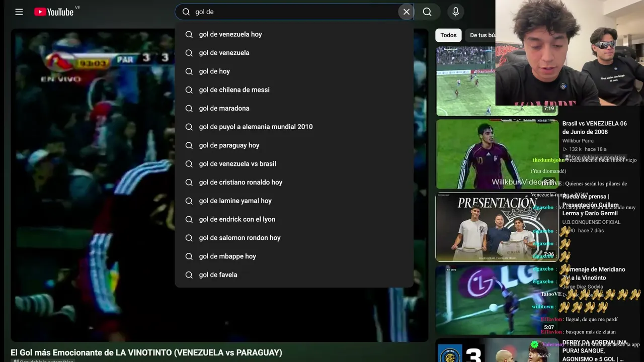Choose "gol de venezuela vs brasil" suggestion
Screen dimensions: 644x362
point(294,164)
